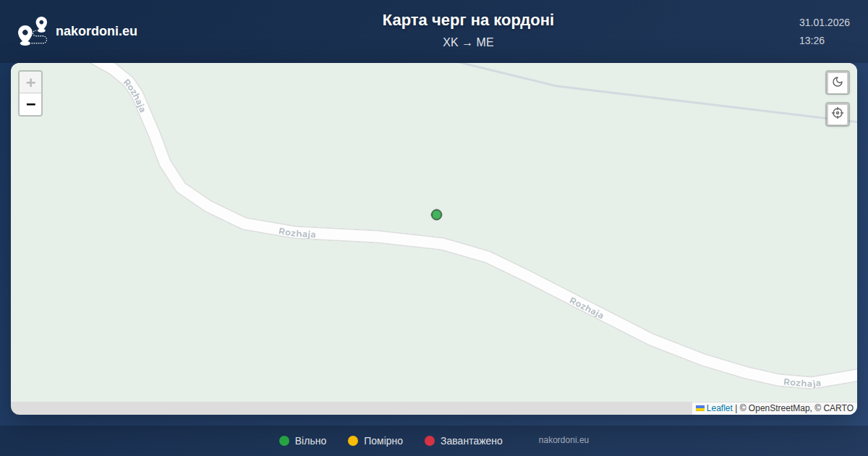This screenshot has width=868, height=456.
Task: Click the green border queue marker on map
Action: (436, 214)
